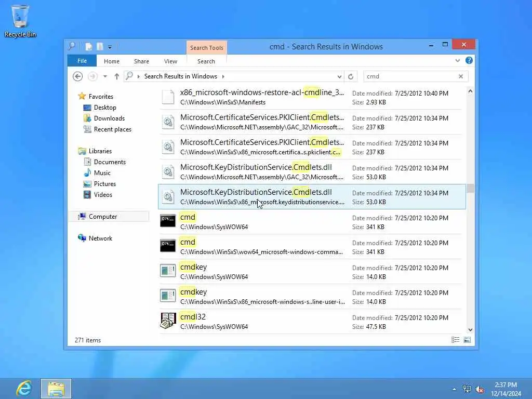Select Computer in navigation pane
Image resolution: width=532 pixels, height=399 pixels.
[x=109, y=217]
